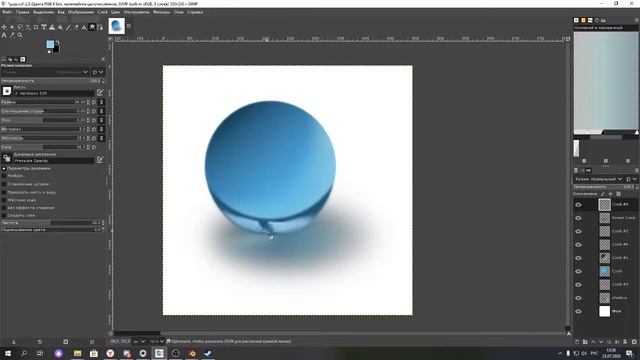Open the Слой menu
The image size is (640, 360).
click(x=102, y=12)
